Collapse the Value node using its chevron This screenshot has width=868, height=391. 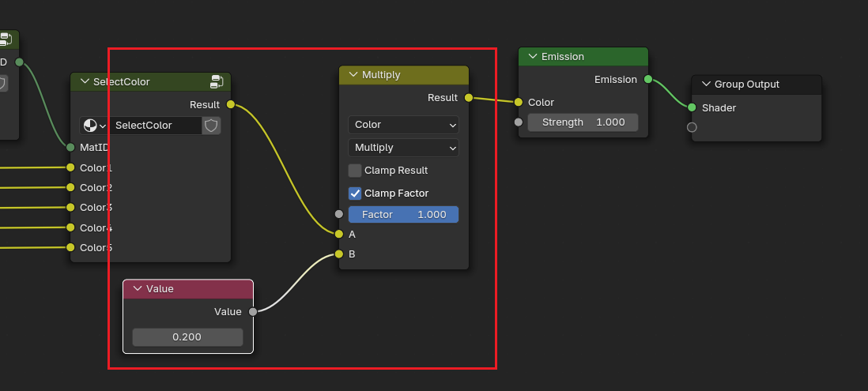pos(136,289)
